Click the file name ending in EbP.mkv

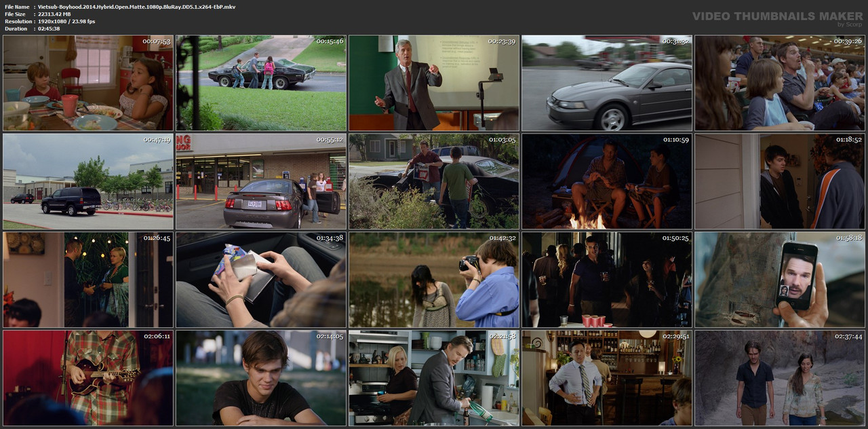(137, 6)
